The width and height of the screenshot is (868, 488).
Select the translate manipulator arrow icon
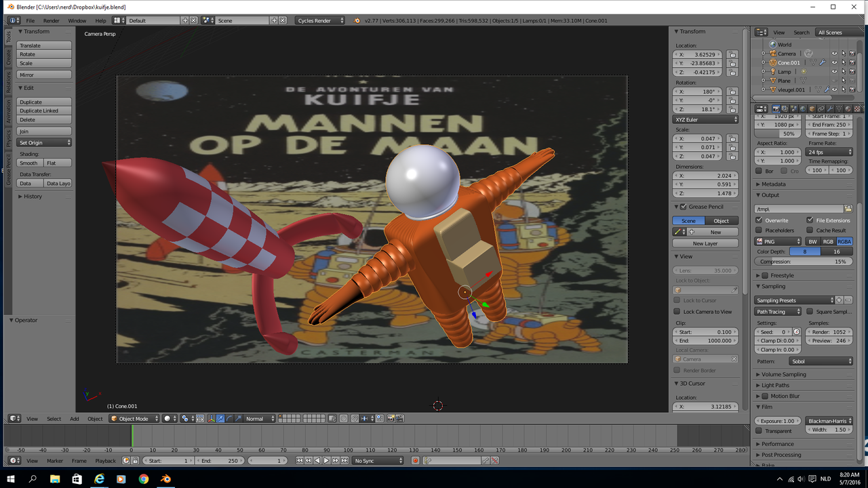[220, 419]
